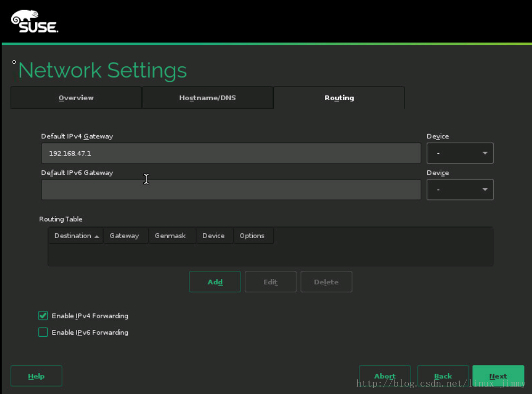Click the Routing Table label
This screenshot has height=394, width=532.
(61, 219)
